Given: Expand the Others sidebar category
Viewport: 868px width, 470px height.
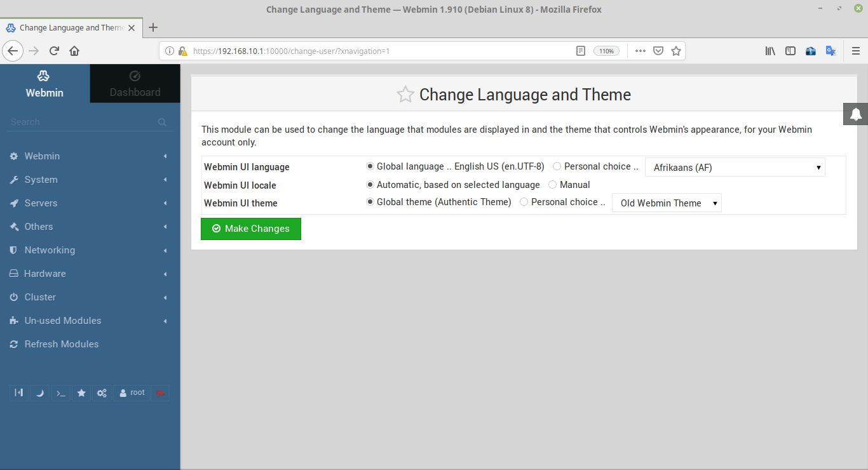Looking at the screenshot, I should coord(90,227).
